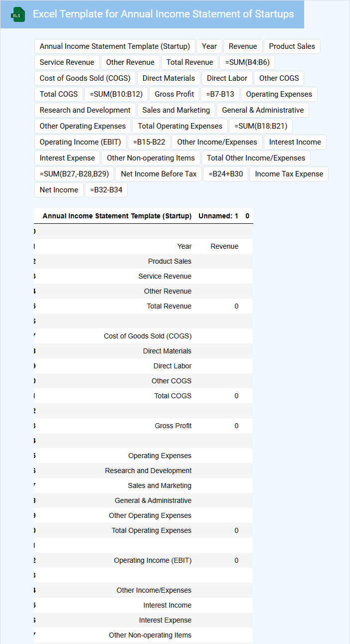
Task: Select the 'Product Sales' tag
Action: click(292, 46)
